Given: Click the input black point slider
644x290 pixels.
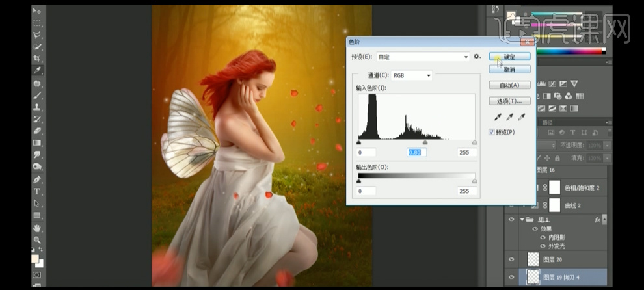Looking at the screenshot, I should pyautogui.click(x=358, y=142).
